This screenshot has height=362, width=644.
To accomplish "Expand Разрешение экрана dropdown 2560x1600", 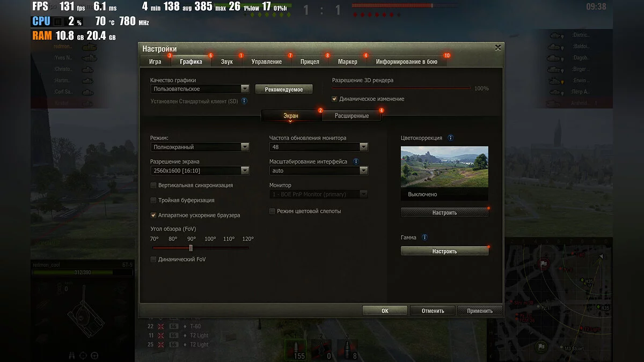I will pyautogui.click(x=200, y=171).
